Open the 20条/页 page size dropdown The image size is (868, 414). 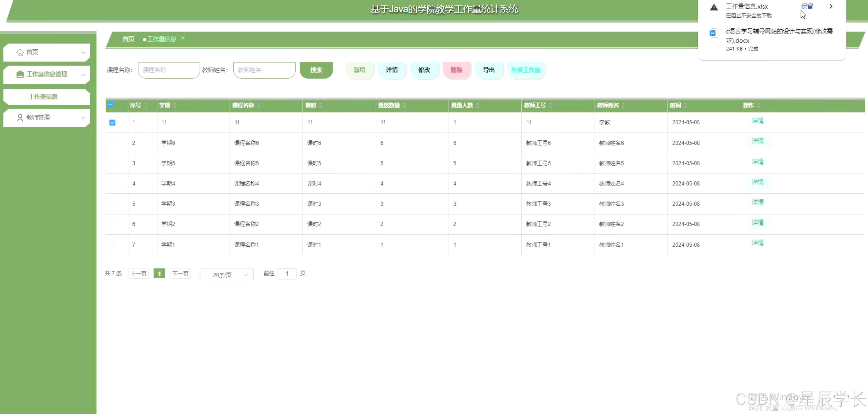pos(227,275)
